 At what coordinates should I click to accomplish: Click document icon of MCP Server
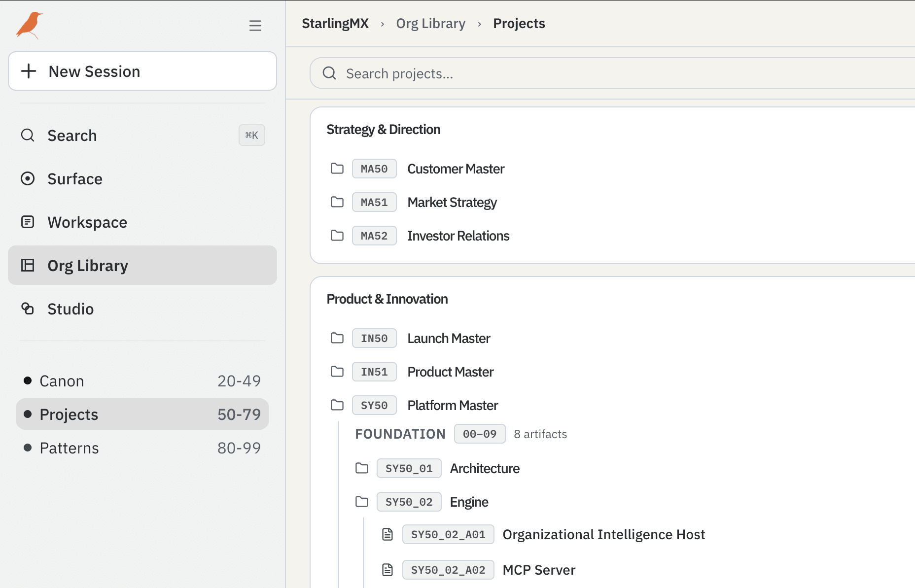tap(387, 570)
